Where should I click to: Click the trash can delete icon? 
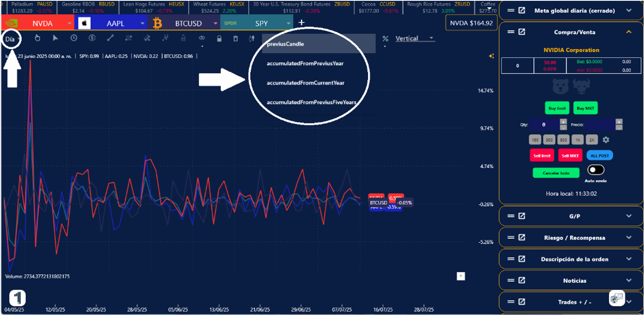[236, 39]
